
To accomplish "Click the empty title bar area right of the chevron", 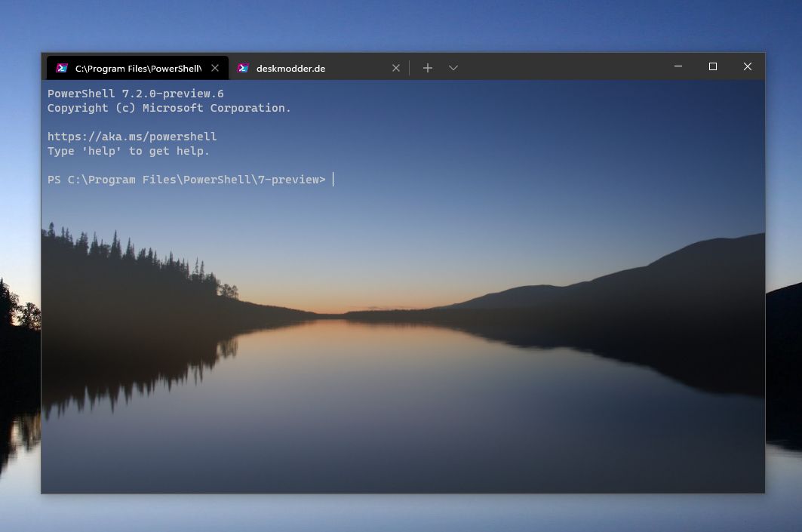I will point(558,66).
